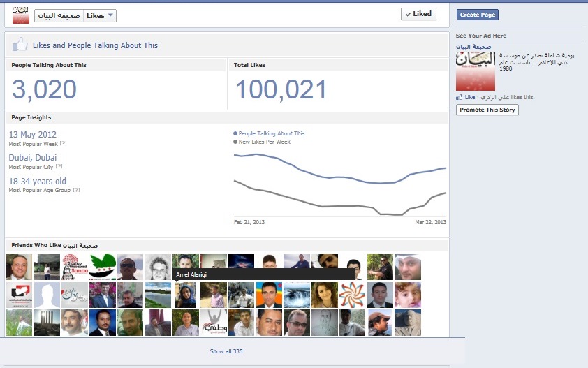Screen dimensions: 588x368
Task: Click the Promote This Story button
Action: coord(487,110)
